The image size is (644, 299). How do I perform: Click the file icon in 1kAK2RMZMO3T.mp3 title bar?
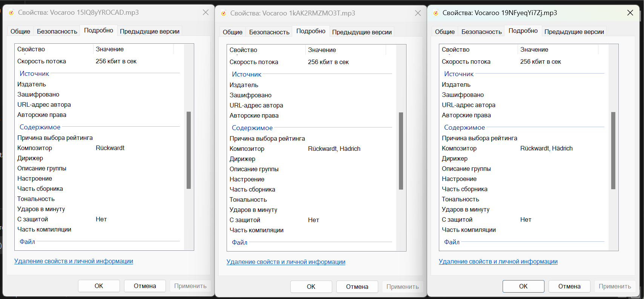(224, 13)
